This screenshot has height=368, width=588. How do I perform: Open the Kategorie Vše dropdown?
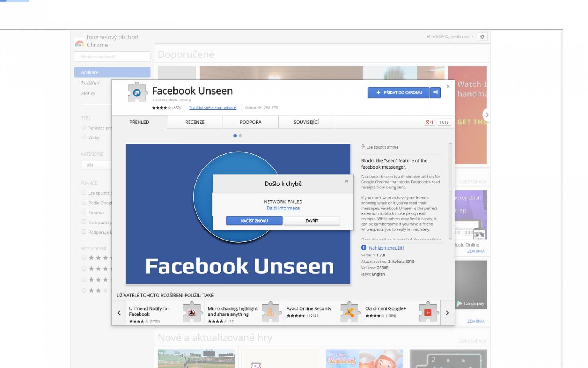click(x=96, y=165)
